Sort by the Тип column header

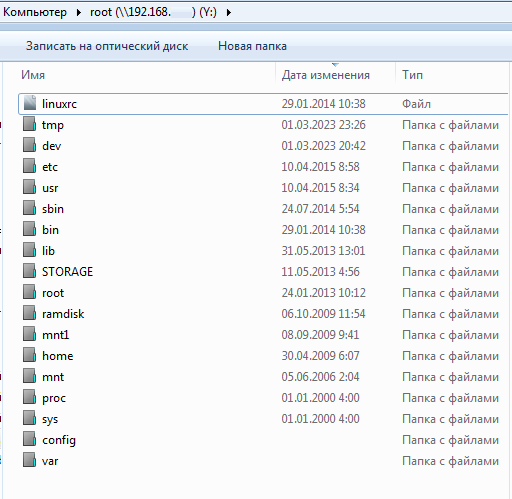(x=412, y=75)
